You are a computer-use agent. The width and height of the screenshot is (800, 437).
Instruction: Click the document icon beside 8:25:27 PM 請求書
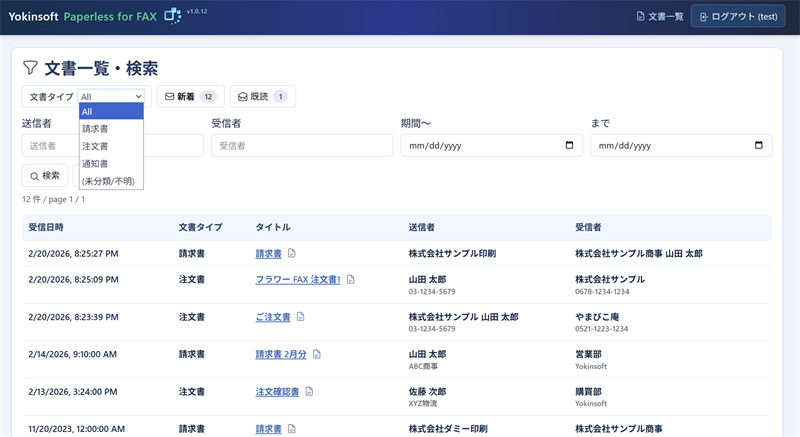(x=292, y=253)
